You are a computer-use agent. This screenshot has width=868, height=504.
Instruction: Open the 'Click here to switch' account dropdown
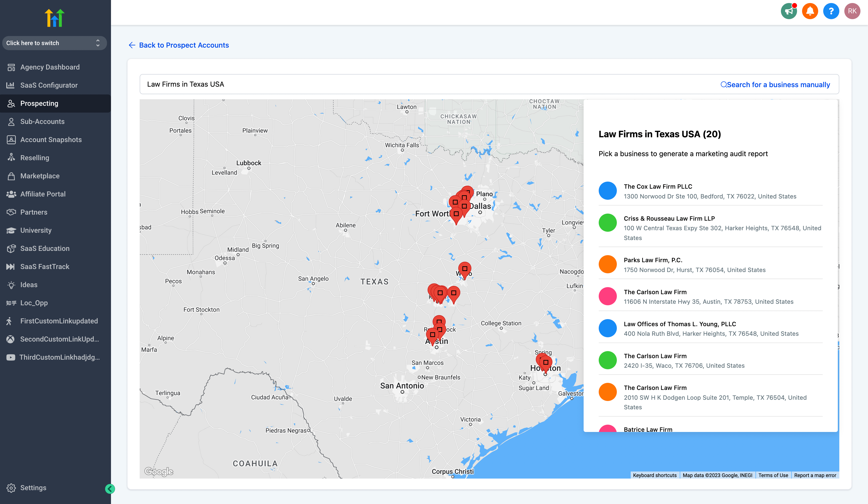[x=54, y=43]
